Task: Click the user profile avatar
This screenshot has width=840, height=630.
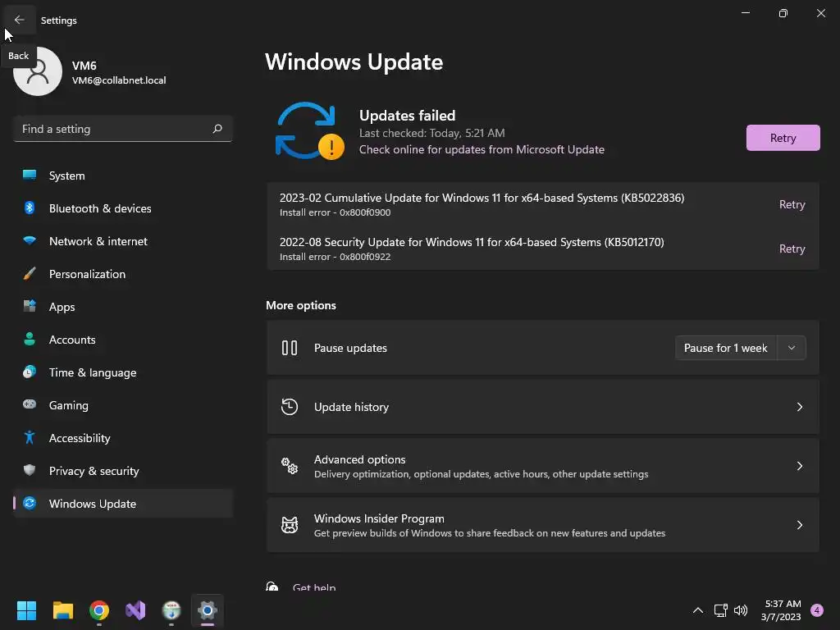Action: 38,71
